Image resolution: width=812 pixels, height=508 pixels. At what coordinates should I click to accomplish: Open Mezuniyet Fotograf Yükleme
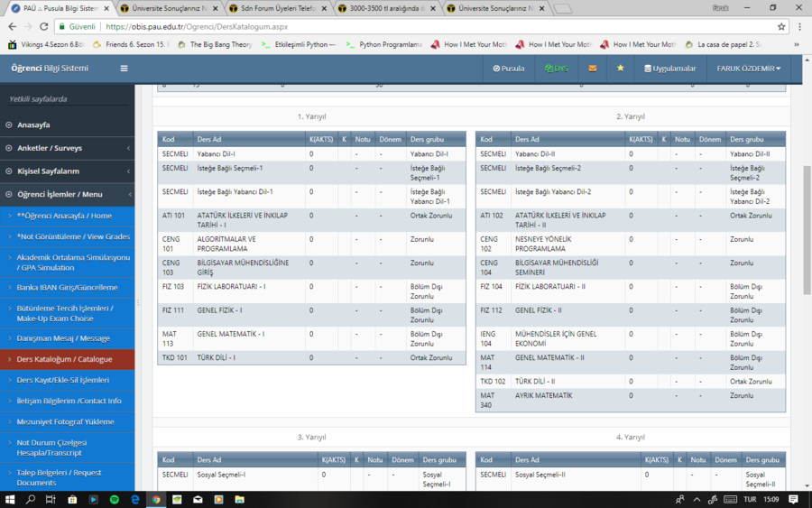pyautogui.click(x=68, y=421)
